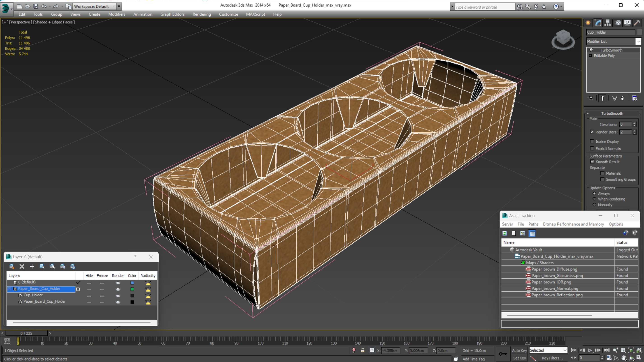This screenshot has width=644, height=362.
Task: Toggle Show End Result in the modifier stack
Action: tap(602, 98)
